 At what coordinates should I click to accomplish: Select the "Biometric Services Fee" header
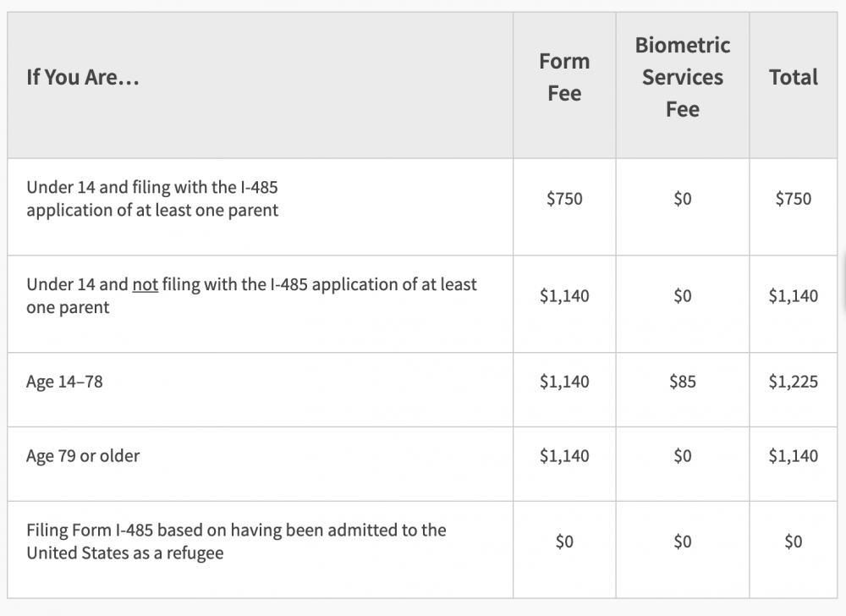click(x=682, y=77)
